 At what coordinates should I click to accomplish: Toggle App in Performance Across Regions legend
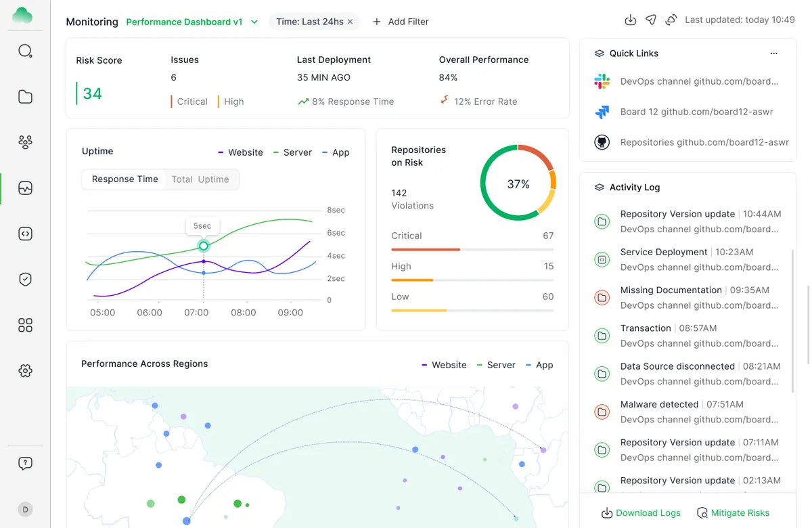click(x=539, y=365)
